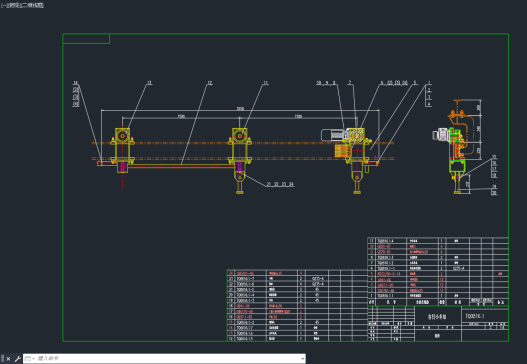Select the overall 3250 dimension text
This screenshot has width=527, height=364.
pyautogui.click(x=240, y=109)
